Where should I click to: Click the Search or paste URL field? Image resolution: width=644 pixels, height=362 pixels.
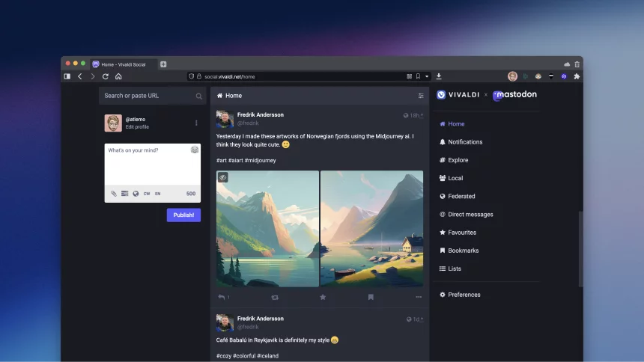click(148, 96)
